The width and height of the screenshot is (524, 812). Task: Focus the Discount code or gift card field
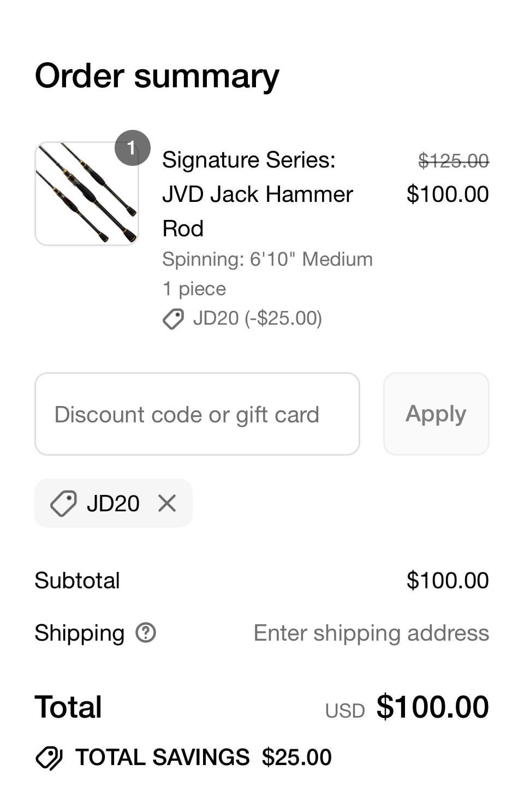tap(197, 414)
